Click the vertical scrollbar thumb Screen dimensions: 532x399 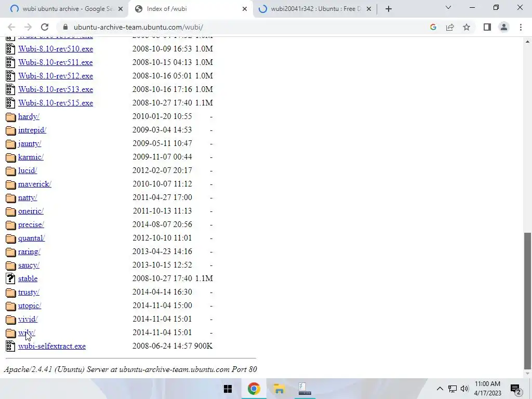pyautogui.click(x=527, y=301)
